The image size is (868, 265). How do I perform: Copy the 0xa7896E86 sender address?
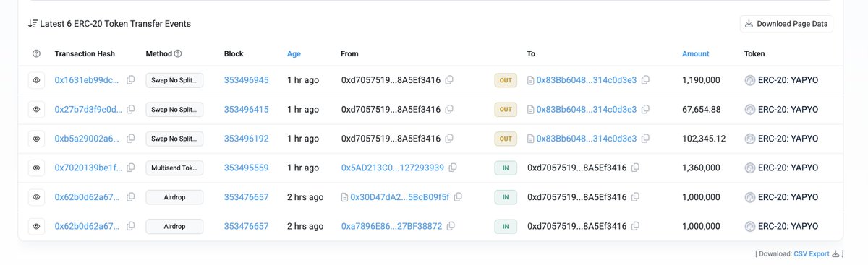[450, 226]
